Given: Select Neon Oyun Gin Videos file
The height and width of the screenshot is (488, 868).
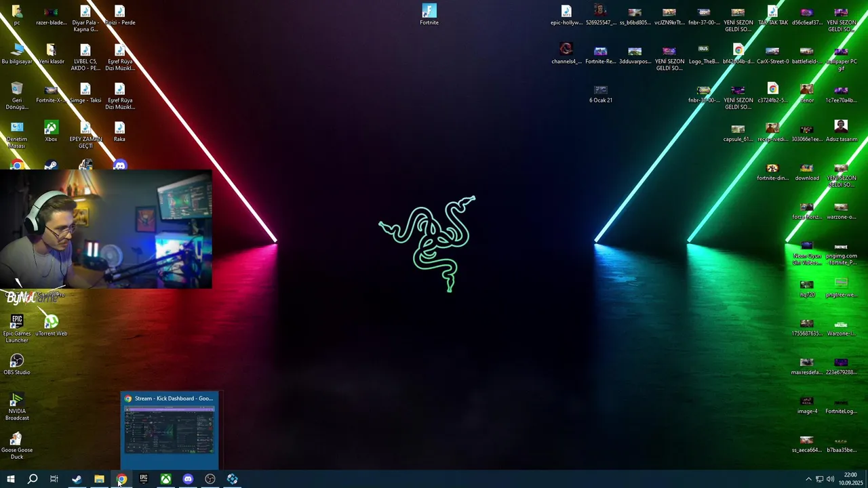Looking at the screenshot, I should [806, 251].
